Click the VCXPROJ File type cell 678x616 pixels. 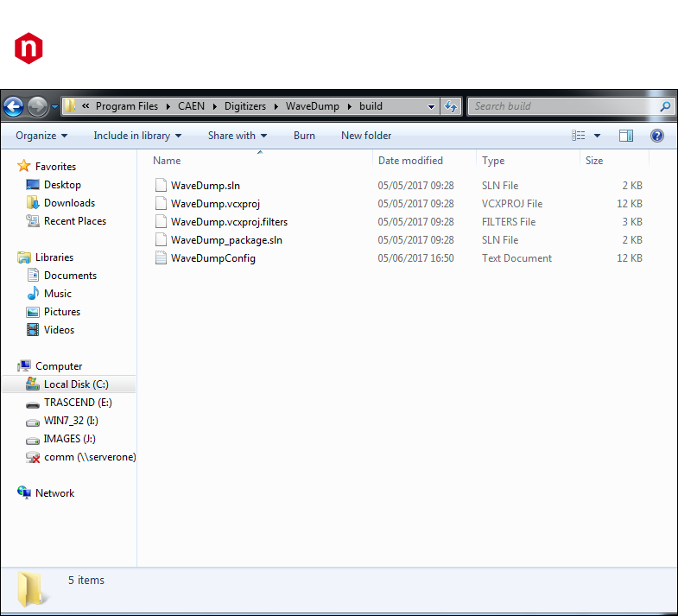tap(512, 204)
